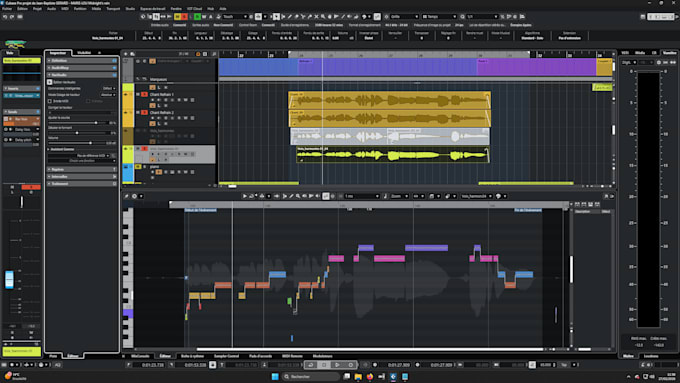Open the Temps grid type dropdown
The image size is (680, 383).
439,16
